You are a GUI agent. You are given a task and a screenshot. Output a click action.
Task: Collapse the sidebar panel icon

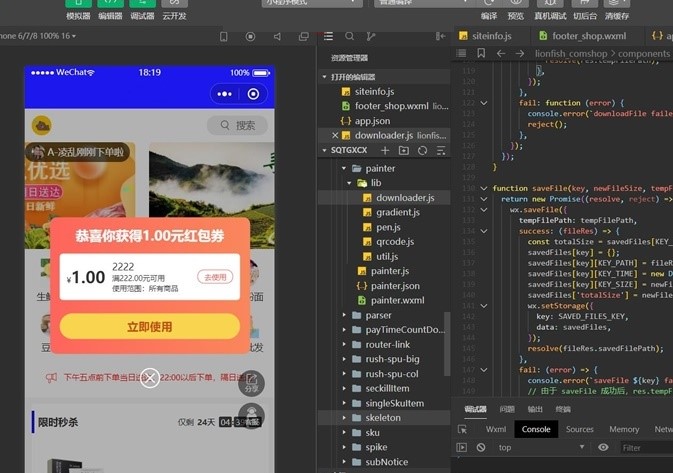[440, 36]
